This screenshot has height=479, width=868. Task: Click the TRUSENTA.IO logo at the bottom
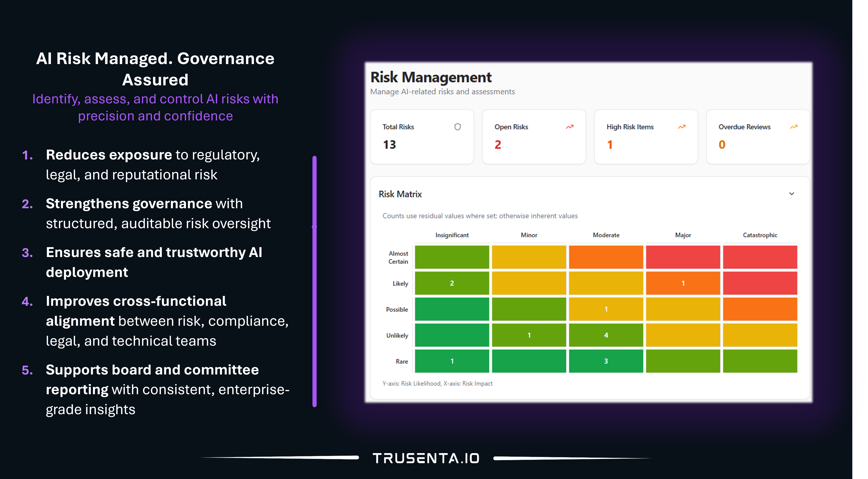[426, 458]
